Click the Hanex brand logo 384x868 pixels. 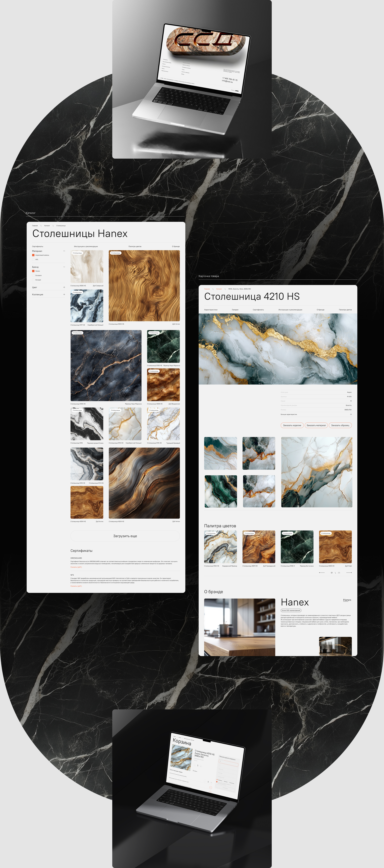point(347,600)
